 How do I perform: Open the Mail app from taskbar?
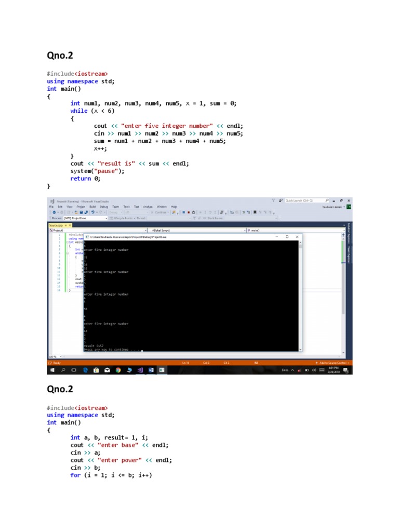(x=107, y=370)
